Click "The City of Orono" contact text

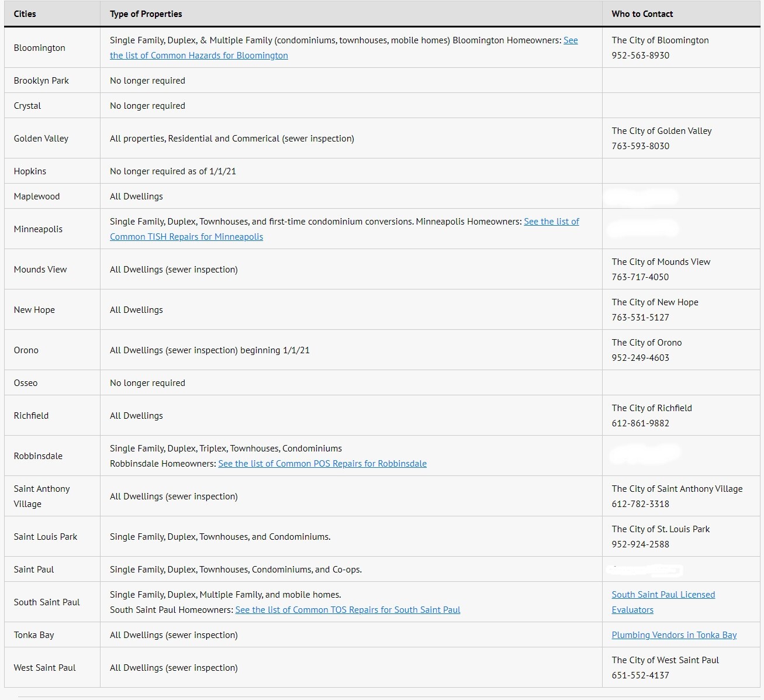click(647, 343)
